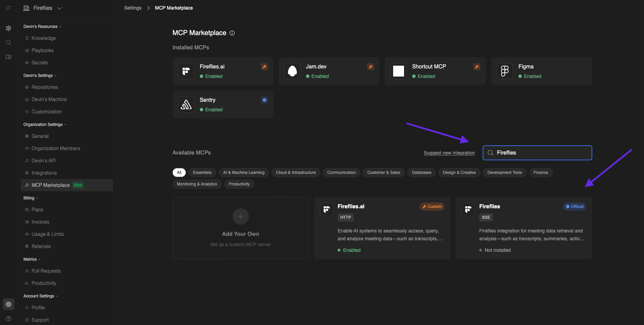Filter by Productivity category chip
The height and width of the screenshot is (325, 644).
click(239, 184)
